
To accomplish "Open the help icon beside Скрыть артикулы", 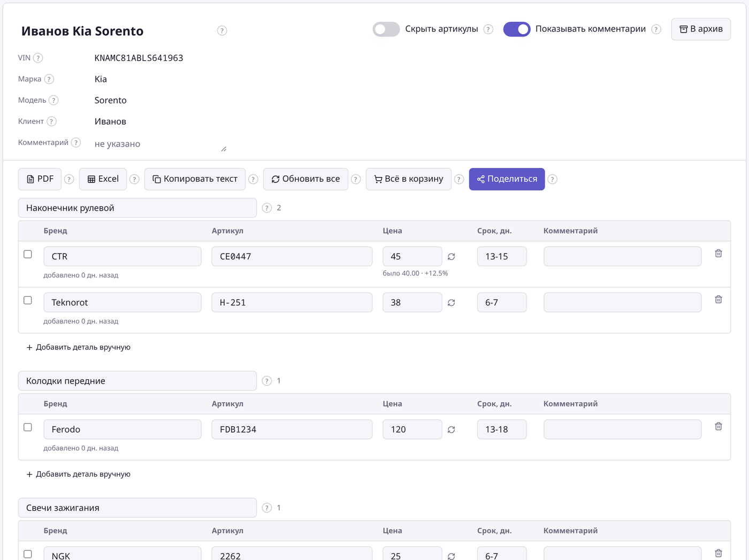I will pyautogui.click(x=488, y=29).
